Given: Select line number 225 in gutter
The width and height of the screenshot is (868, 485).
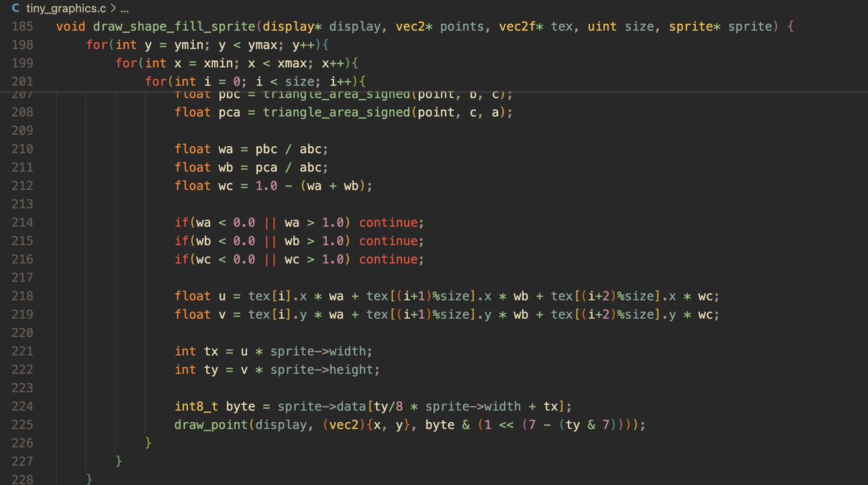Looking at the screenshot, I should point(22,424).
